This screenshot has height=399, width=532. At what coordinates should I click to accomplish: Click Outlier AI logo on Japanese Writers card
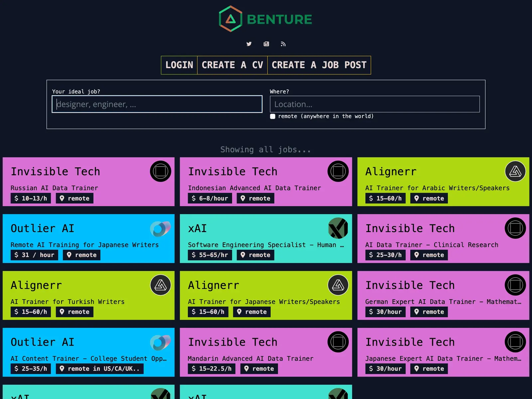161,228
